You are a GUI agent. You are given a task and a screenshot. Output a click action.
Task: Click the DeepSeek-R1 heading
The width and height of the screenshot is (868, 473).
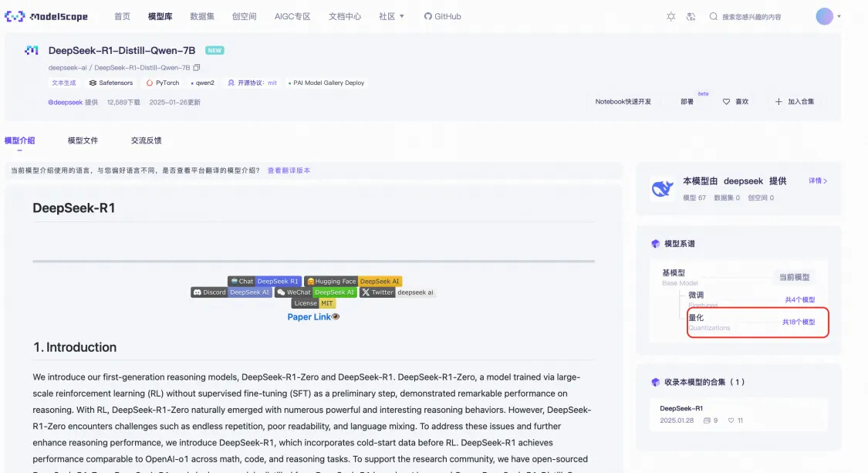[73, 208]
